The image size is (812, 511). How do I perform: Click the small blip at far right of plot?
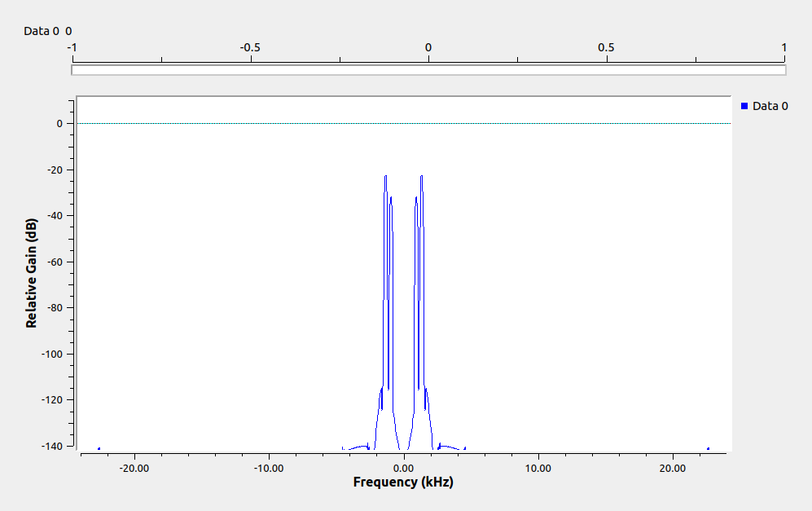click(x=708, y=448)
